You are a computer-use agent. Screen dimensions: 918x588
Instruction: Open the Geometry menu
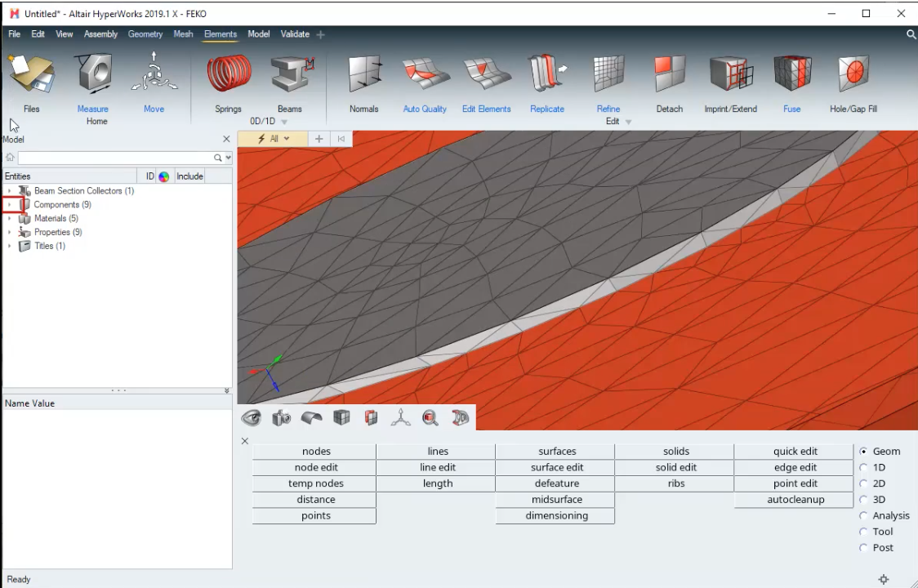(145, 33)
